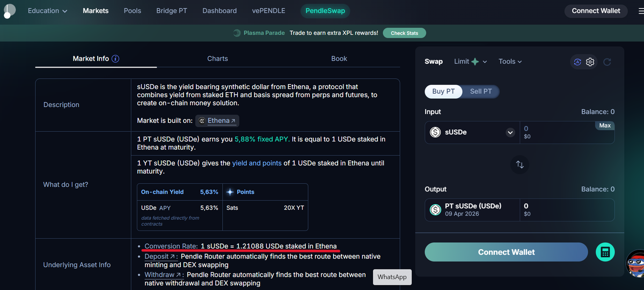The image size is (644, 290).
Task: Expand the Education dropdown
Action: click(48, 11)
